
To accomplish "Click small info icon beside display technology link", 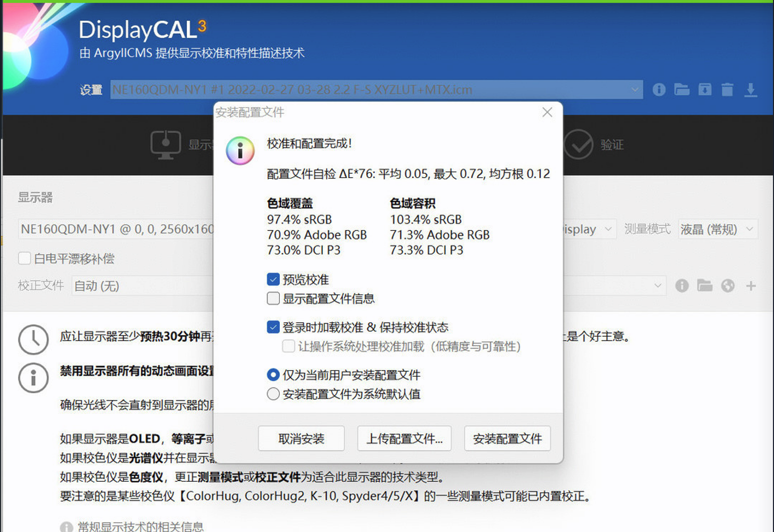I will click(66, 527).
